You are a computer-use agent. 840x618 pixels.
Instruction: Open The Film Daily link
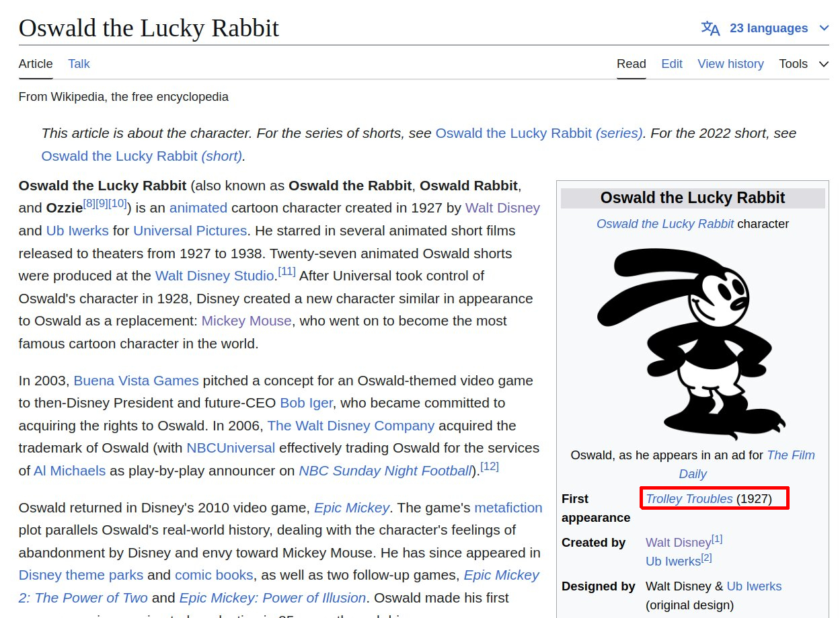pyautogui.click(x=790, y=455)
